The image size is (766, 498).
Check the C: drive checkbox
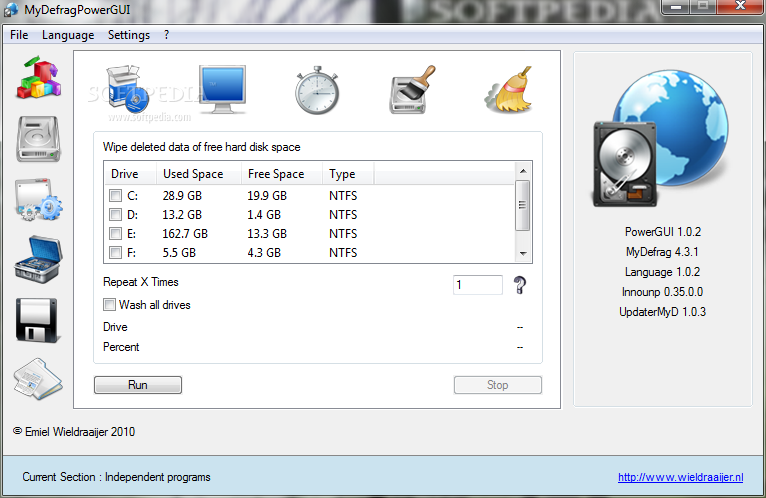[x=115, y=195]
